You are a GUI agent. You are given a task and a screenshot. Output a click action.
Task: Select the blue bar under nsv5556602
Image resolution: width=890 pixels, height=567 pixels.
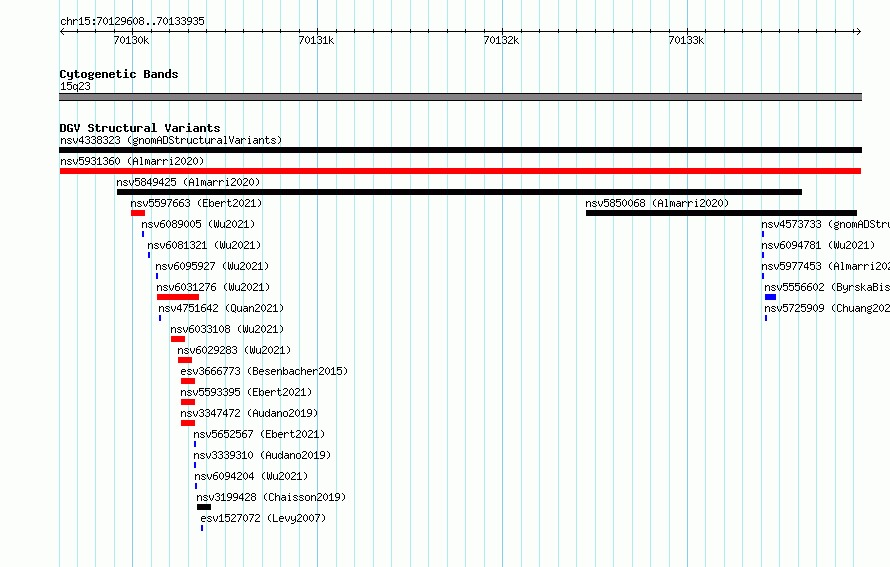770,297
